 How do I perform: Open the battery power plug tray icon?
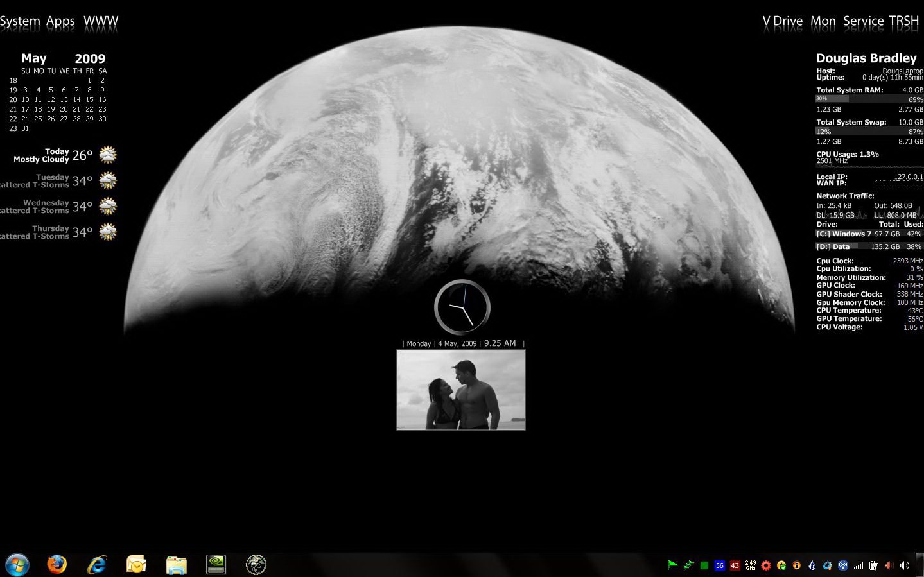(874, 565)
